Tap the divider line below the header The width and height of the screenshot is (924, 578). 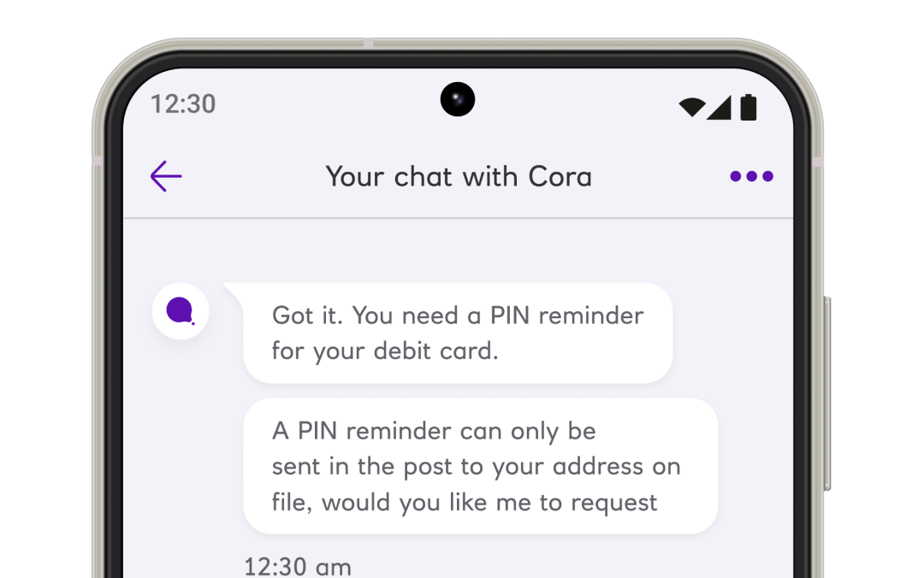[458, 218]
